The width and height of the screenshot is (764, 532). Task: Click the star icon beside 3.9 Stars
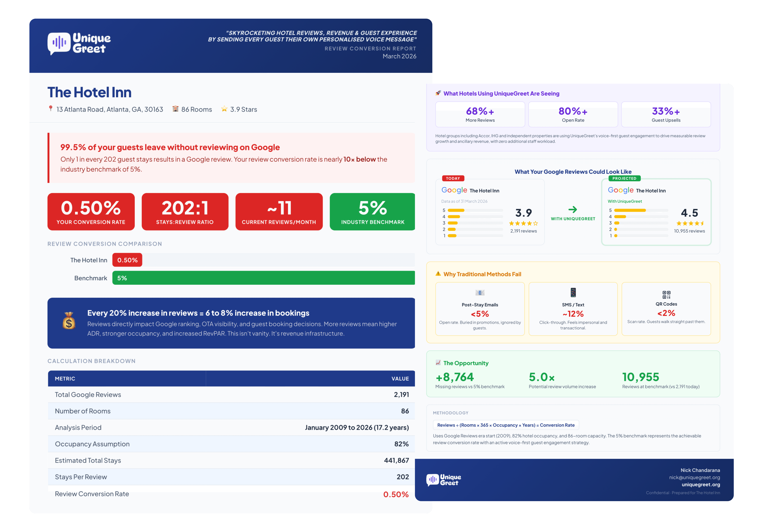click(x=224, y=109)
